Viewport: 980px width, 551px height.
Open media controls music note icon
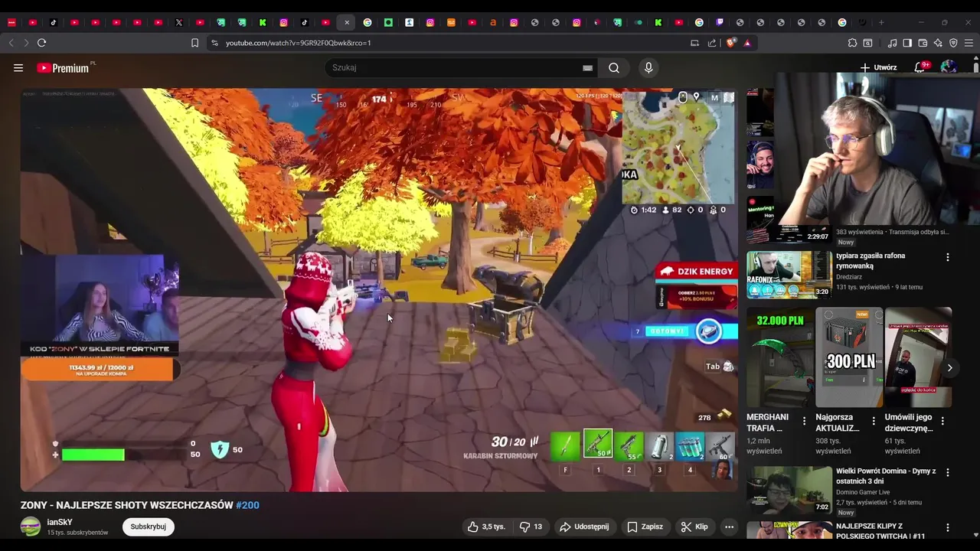pyautogui.click(x=892, y=43)
